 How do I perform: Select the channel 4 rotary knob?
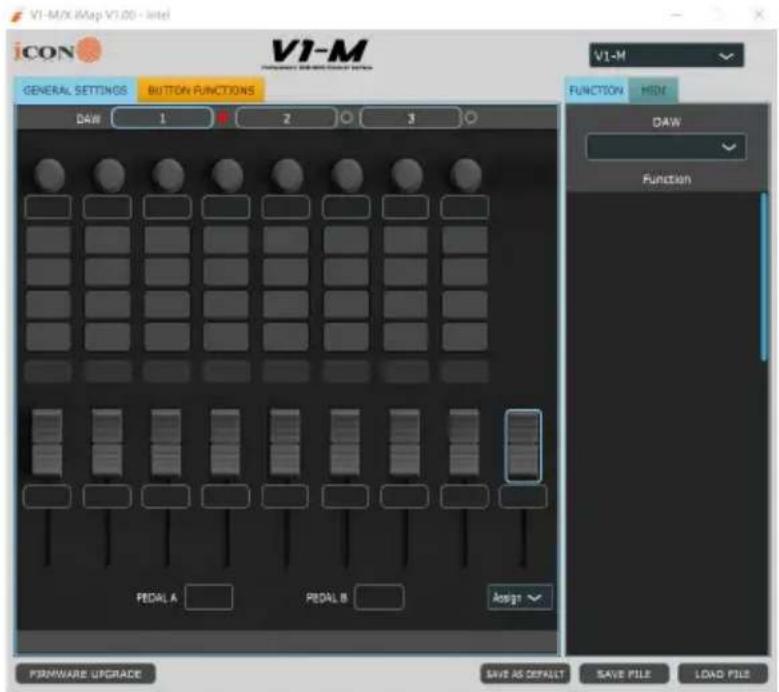[227, 175]
